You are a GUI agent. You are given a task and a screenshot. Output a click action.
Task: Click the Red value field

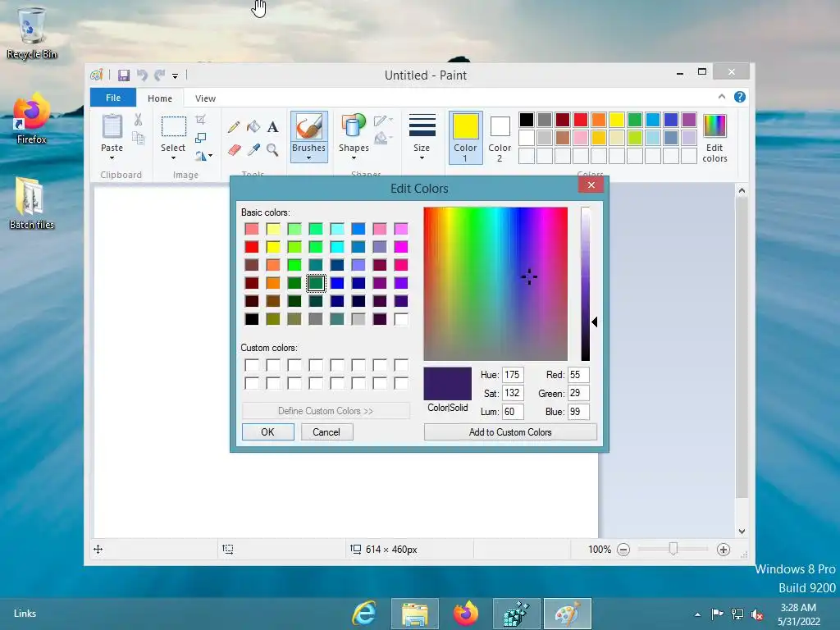(578, 375)
